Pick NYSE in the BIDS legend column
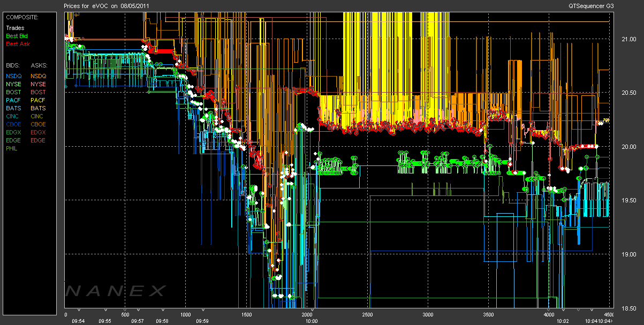This screenshot has width=644, height=325. (x=14, y=84)
